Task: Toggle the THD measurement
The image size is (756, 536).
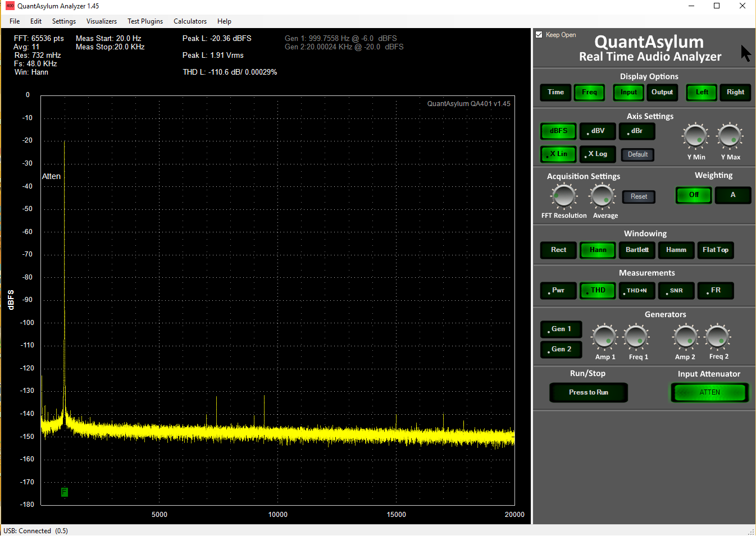Action: tap(598, 291)
